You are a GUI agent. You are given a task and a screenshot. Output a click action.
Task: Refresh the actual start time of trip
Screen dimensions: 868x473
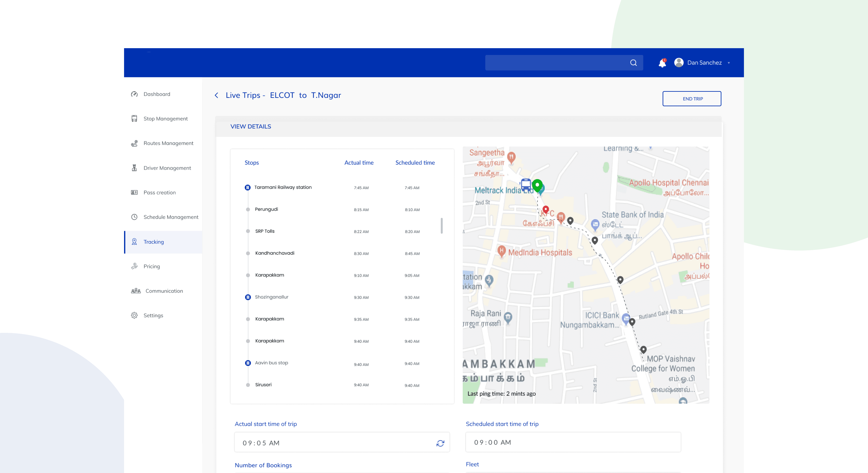440,443
